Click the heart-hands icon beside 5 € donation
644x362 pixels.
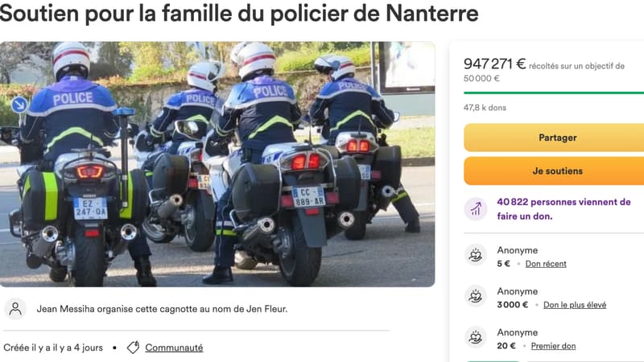(x=476, y=255)
